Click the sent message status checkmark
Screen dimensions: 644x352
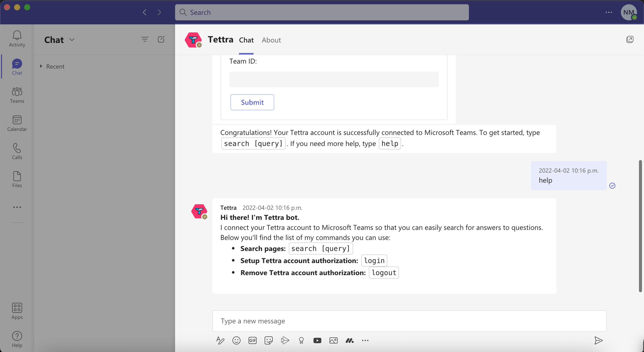pyautogui.click(x=612, y=186)
